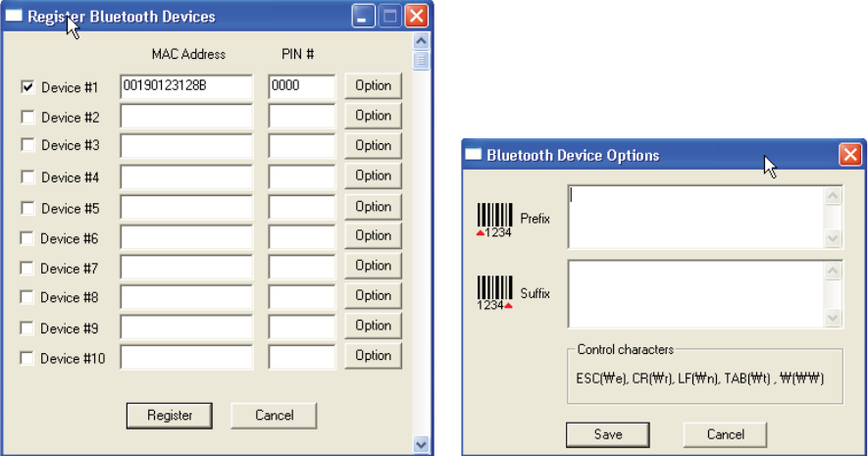Open Option for Device #10
Viewport: 868px width, 456px height.
coord(373,355)
